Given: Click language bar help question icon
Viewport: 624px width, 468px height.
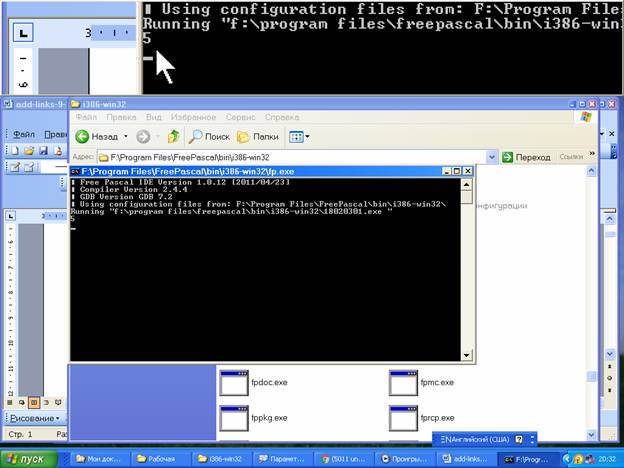Looking at the screenshot, I should pyautogui.click(x=519, y=439).
